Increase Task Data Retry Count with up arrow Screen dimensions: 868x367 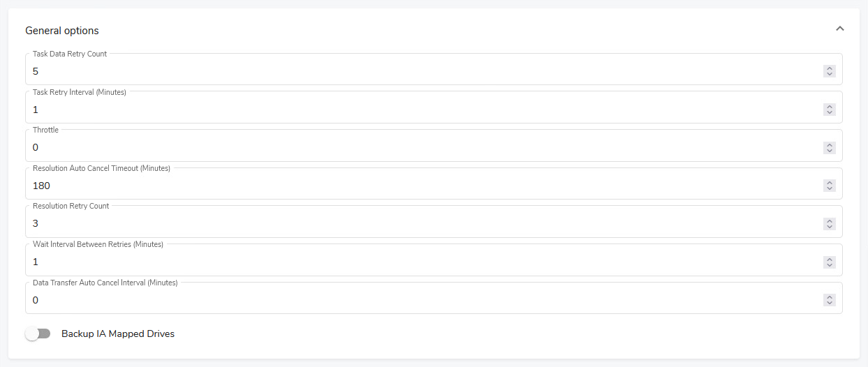(x=830, y=68)
